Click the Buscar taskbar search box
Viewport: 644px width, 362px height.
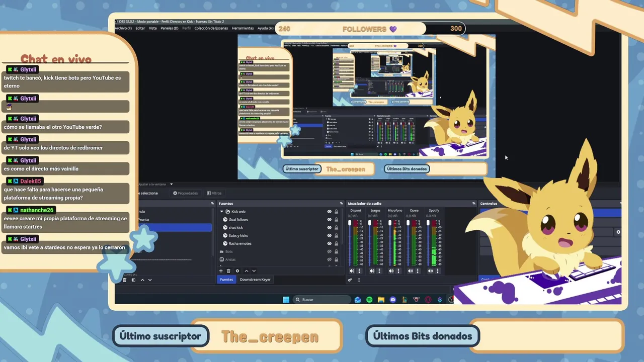[x=322, y=300]
